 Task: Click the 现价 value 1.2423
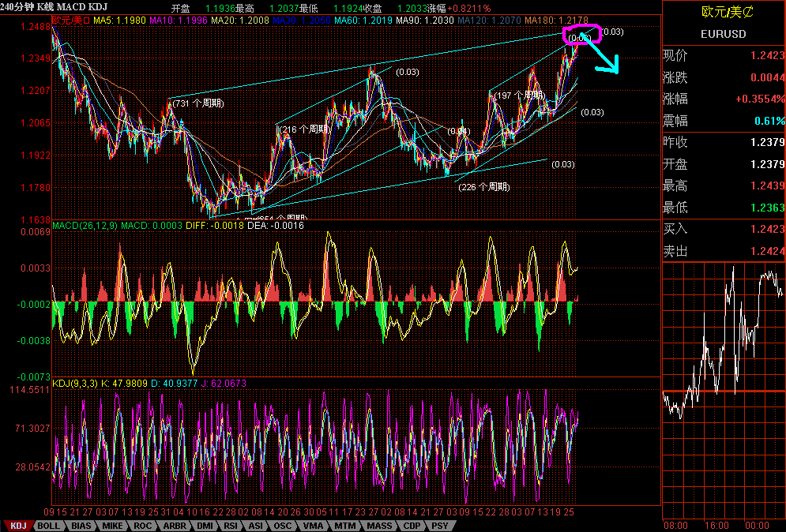click(x=768, y=55)
